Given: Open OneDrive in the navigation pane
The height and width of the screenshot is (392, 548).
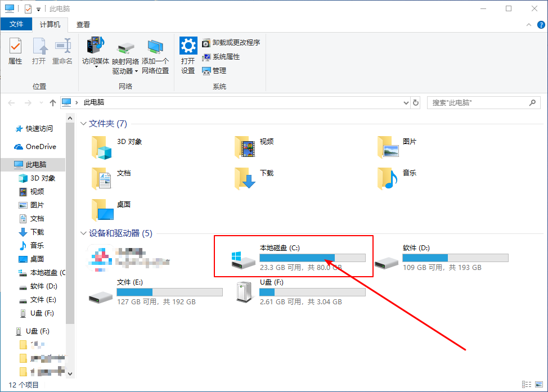Looking at the screenshot, I should click(35, 147).
